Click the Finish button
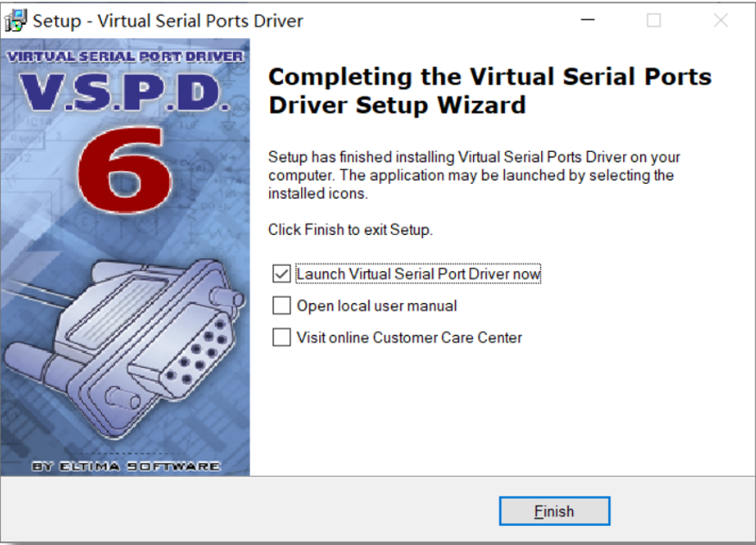This screenshot has height=545, width=756. click(554, 510)
